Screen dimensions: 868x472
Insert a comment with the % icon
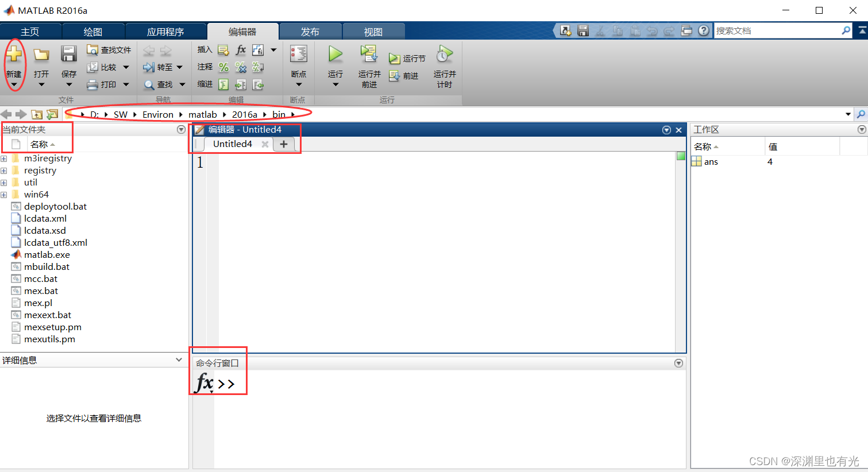tap(223, 67)
